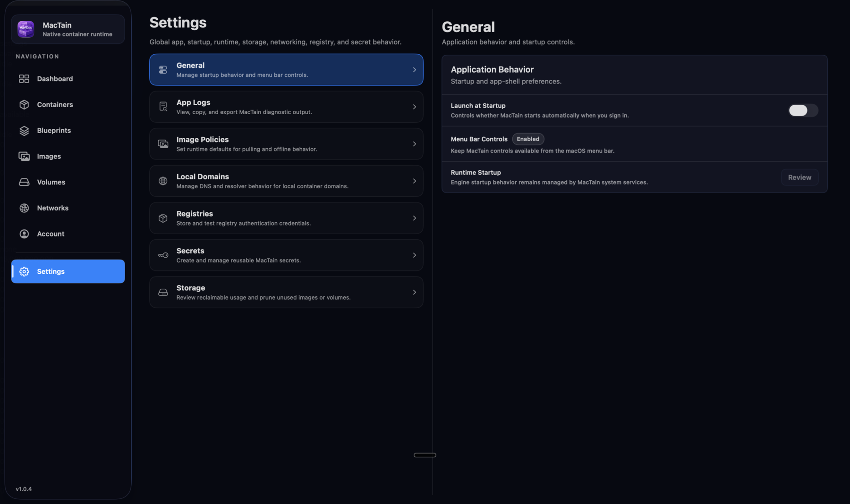The image size is (850, 504).
Task: Open the Secrets settings title
Action: tap(190, 251)
